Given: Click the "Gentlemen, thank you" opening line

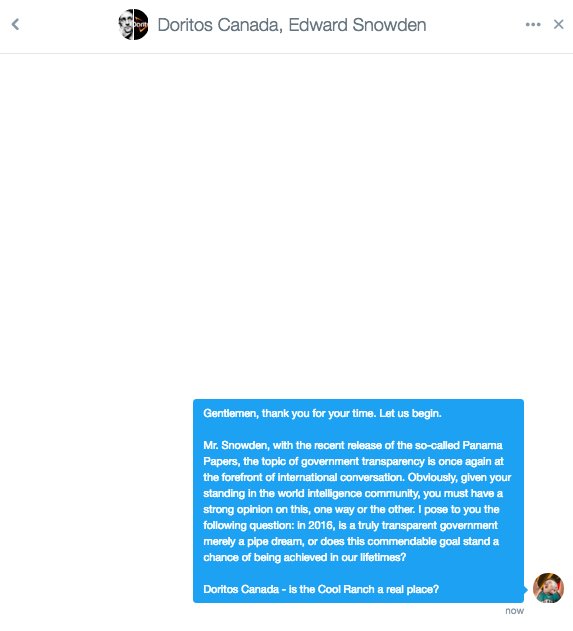Looking at the screenshot, I should click(322, 413).
